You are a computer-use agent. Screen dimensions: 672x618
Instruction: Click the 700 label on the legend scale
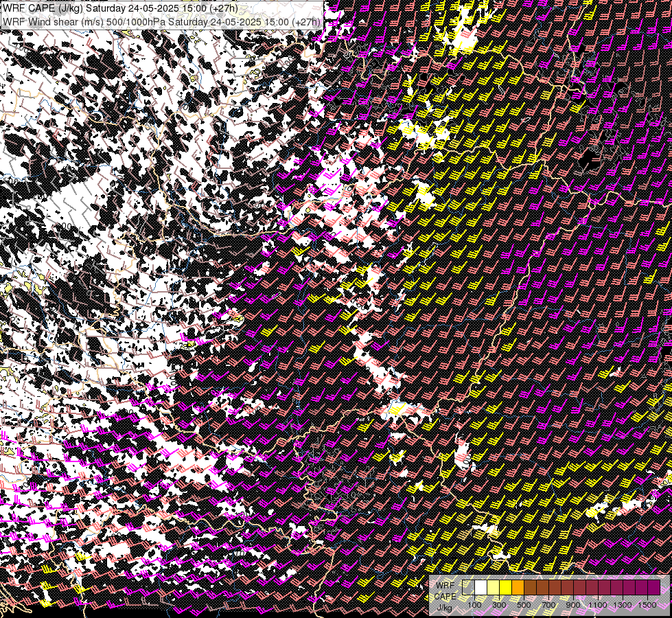pos(548,605)
